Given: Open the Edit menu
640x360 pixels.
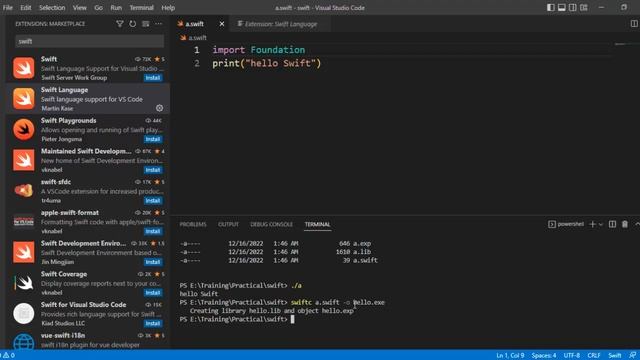Looking at the screenshot, I should click(26, 7).
